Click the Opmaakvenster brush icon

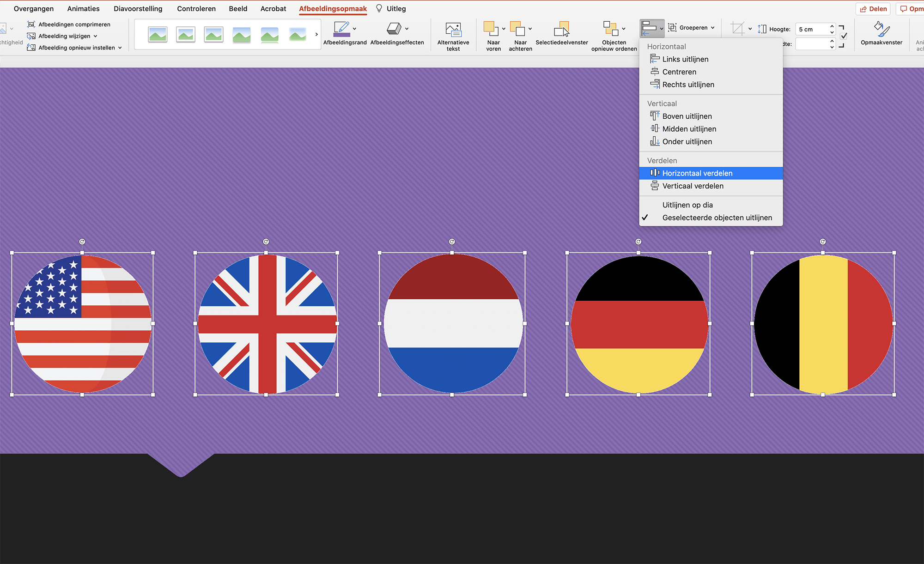pos(881,29)
